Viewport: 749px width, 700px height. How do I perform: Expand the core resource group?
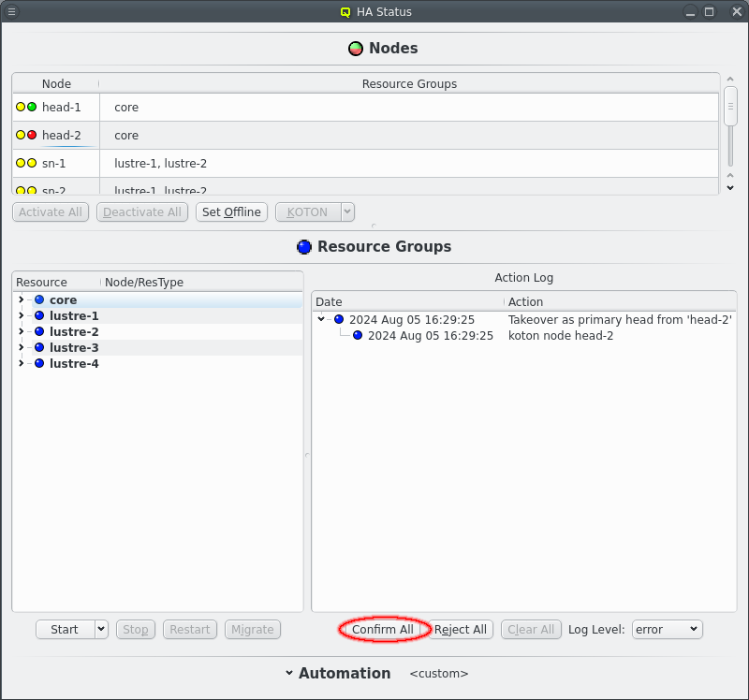[21, 299]
